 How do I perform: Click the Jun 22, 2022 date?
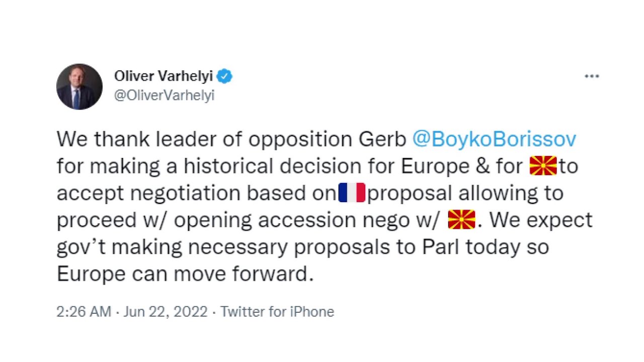pyautogui.click(x=166, y=312)
